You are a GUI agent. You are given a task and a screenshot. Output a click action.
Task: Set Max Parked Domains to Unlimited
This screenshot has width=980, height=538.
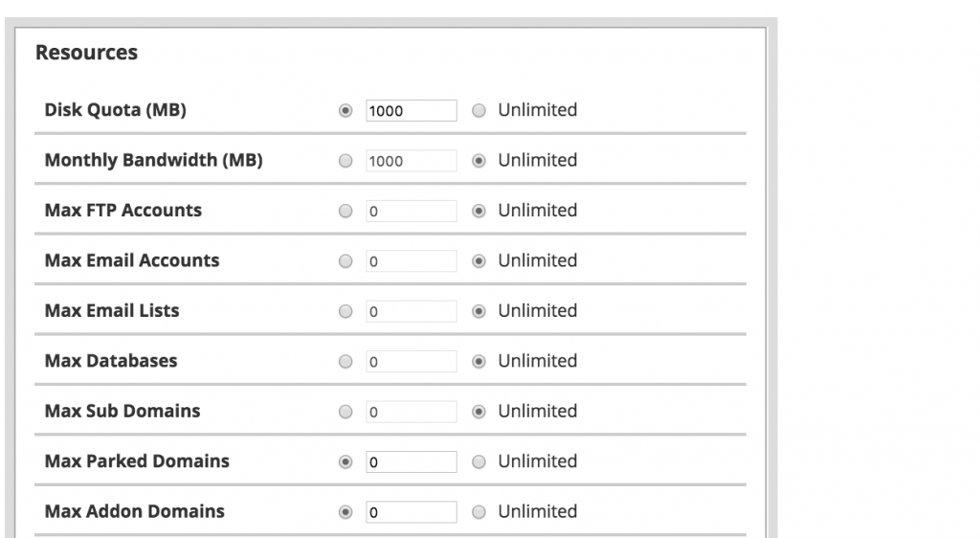tap(479, 462)
